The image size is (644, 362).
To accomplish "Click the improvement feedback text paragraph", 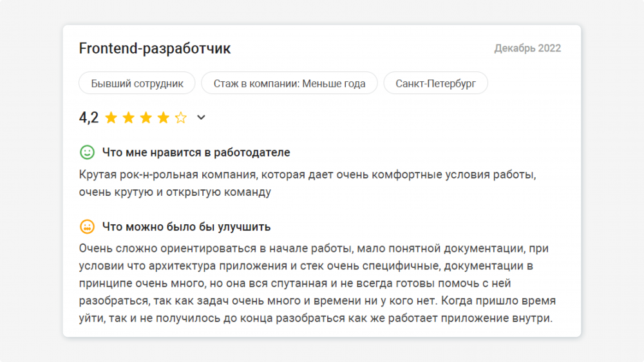I will [x=317, y=283].
